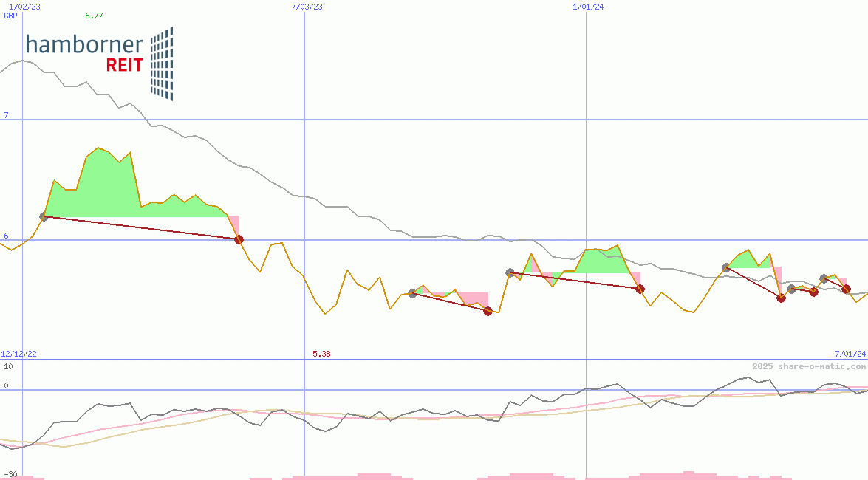This screenshot has height=480, width=868.
Task: Select the date label 1/02/23
Action: (23, 6)
